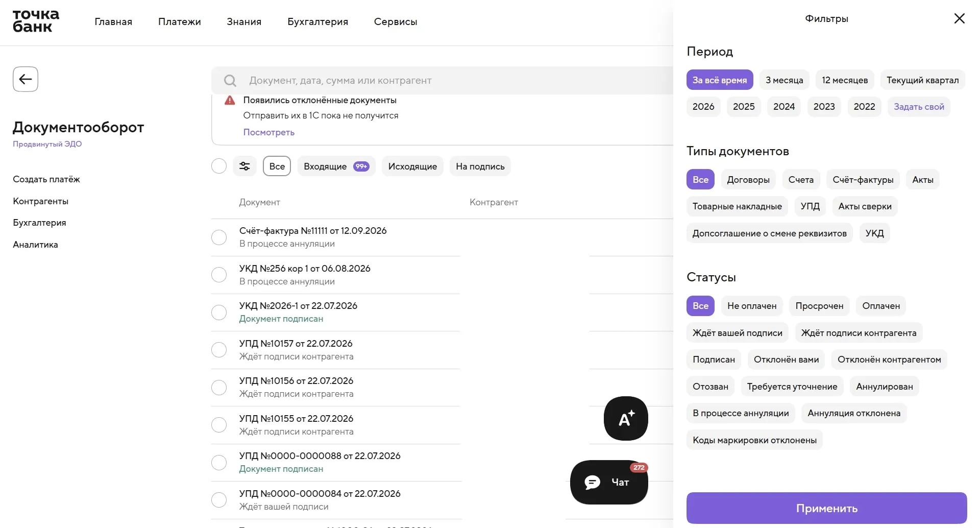The width and height of the screenshot is (980, 528).
Task: Click the search magnifier icon
Action: [x=230, y=81]
